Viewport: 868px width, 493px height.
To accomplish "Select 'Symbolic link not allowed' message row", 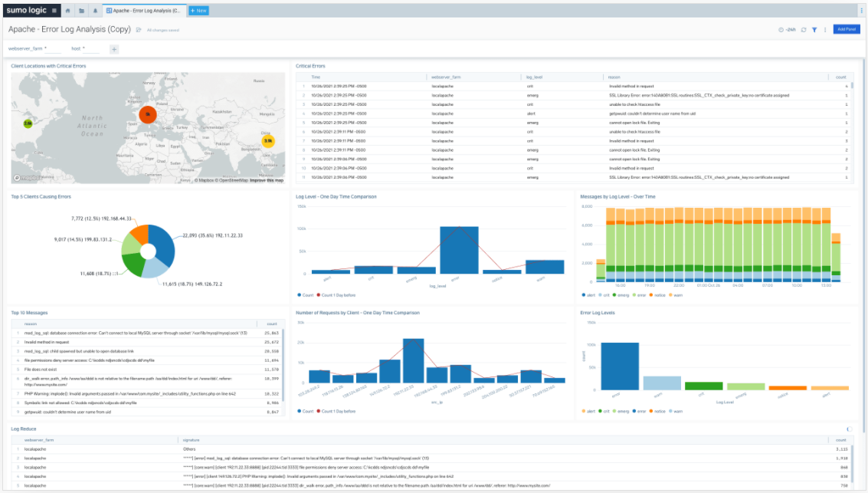I will pos(149,403).
